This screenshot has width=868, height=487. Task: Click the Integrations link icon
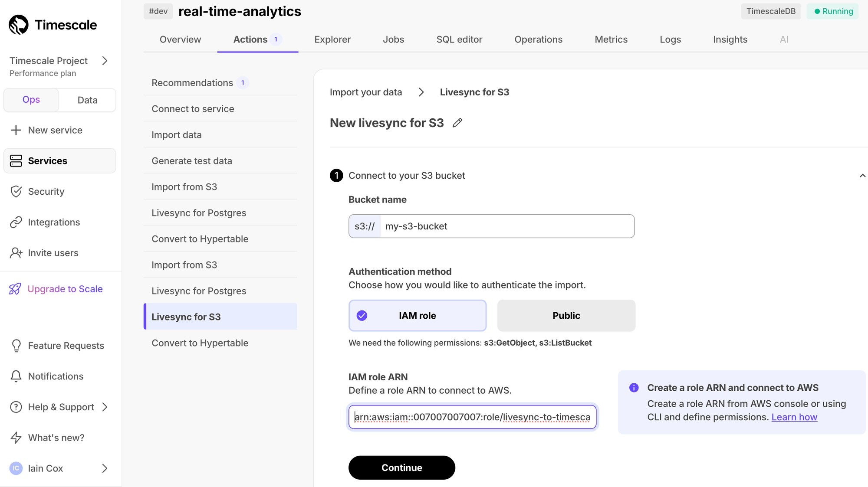pyautogui.click(x=16, y=222)
